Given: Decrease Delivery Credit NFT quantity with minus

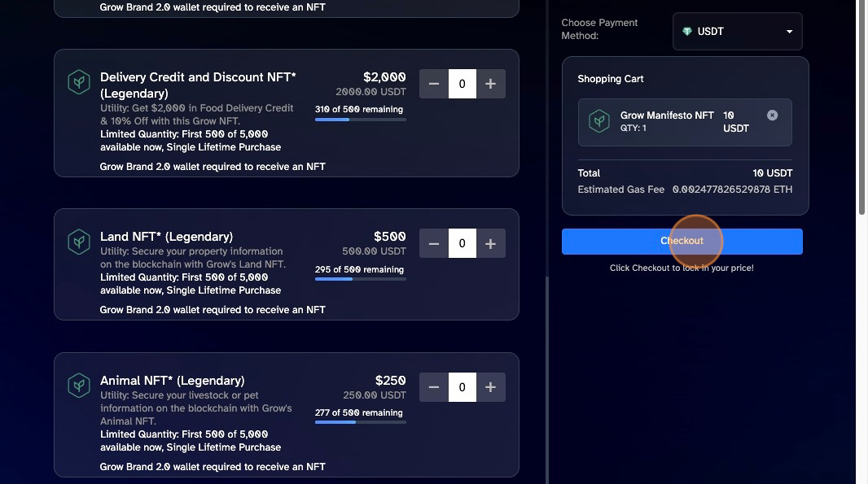Looking at the screenshot, I should point(433,84).
